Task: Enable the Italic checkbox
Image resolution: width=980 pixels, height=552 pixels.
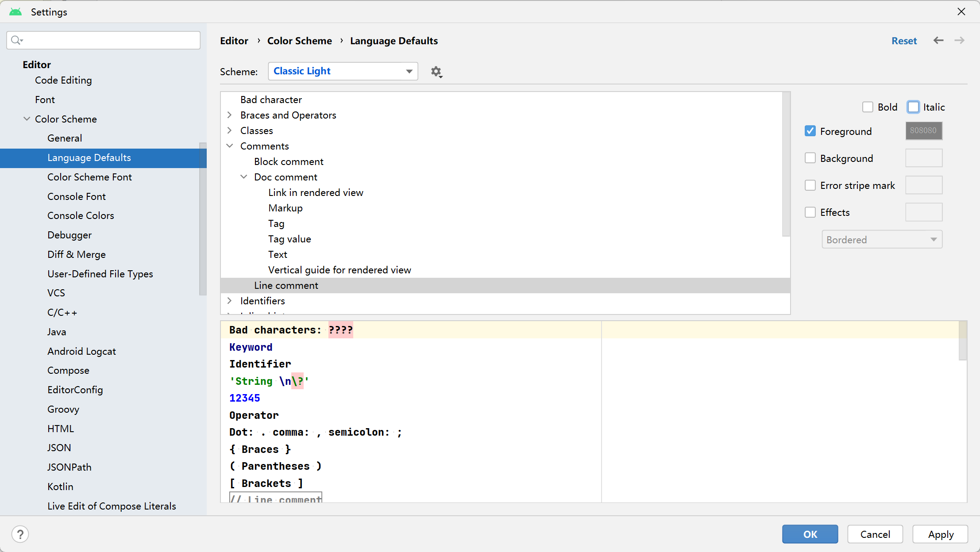Action: pyautogui.click(x=913, y=107)
